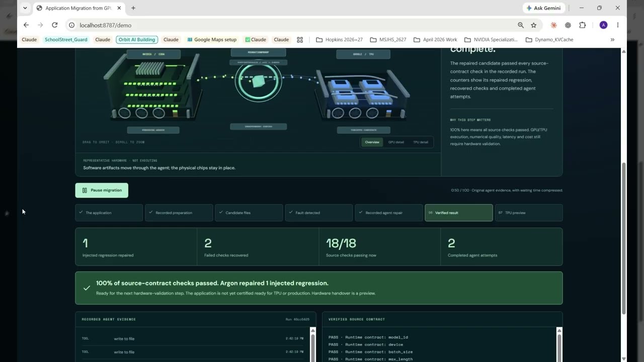Jump to the Fault detected step

318,213
